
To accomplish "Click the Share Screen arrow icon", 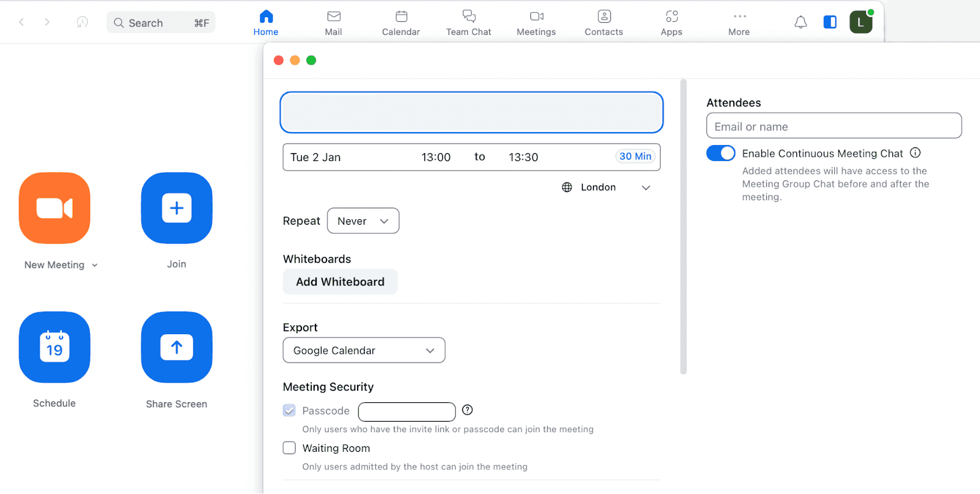I will 176,347.
